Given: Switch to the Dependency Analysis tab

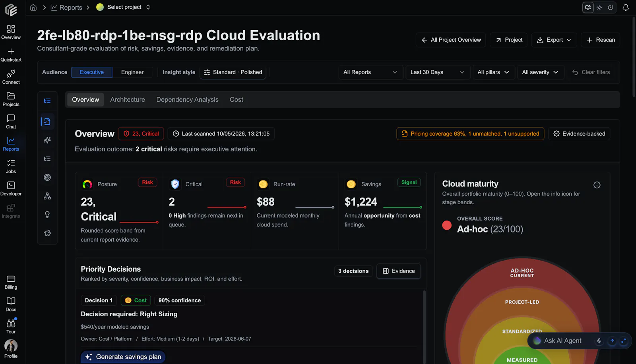Looking at the screenshot, I should click(187, 99).
